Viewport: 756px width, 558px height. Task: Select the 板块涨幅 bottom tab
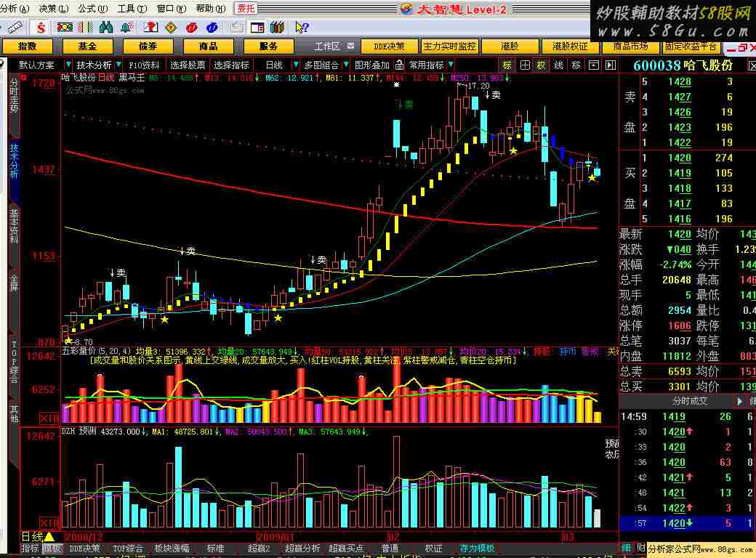click(172, 549)
